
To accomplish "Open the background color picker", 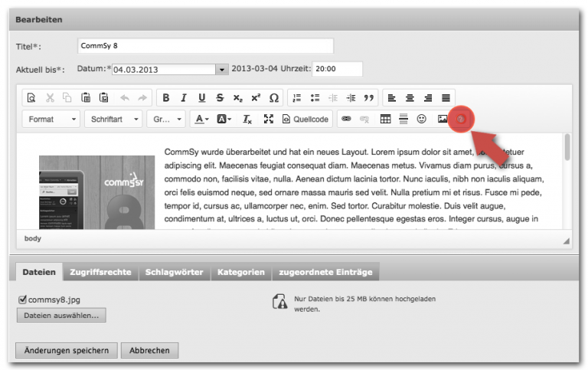I will point(224,120).
